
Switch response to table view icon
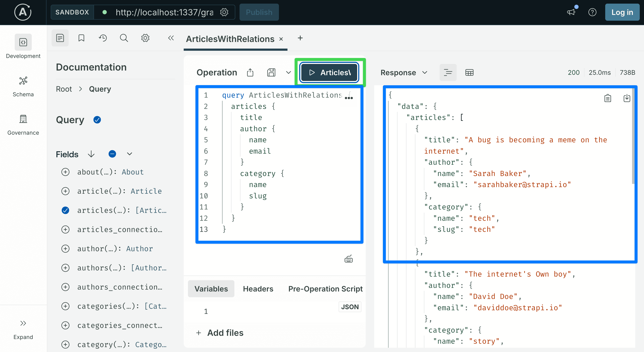[x=469, y=72]
